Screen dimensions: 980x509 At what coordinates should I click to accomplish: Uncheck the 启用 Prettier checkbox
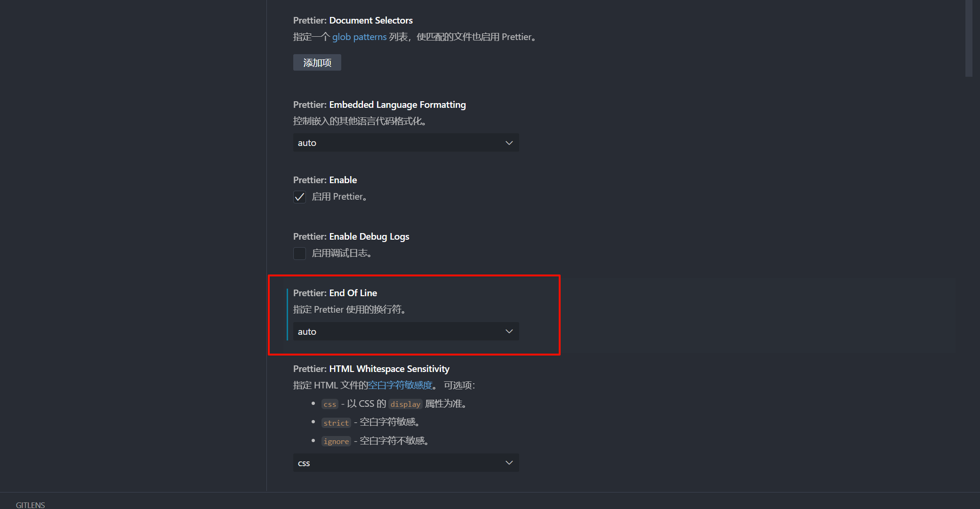coord(299,197)
